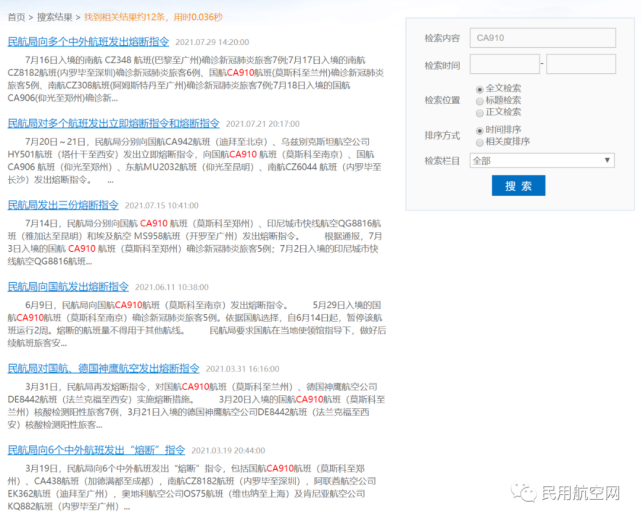This screenshot has height=521, width=641.
Task: Click the dropdown arrow of 检索栏目
Action: click(x=607, y=160)
